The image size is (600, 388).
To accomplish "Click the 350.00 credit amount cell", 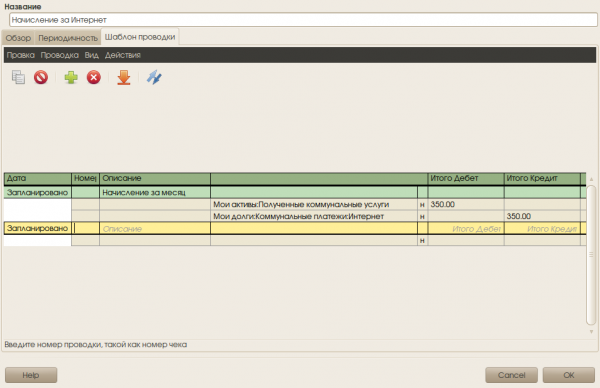I will point(542,216).
